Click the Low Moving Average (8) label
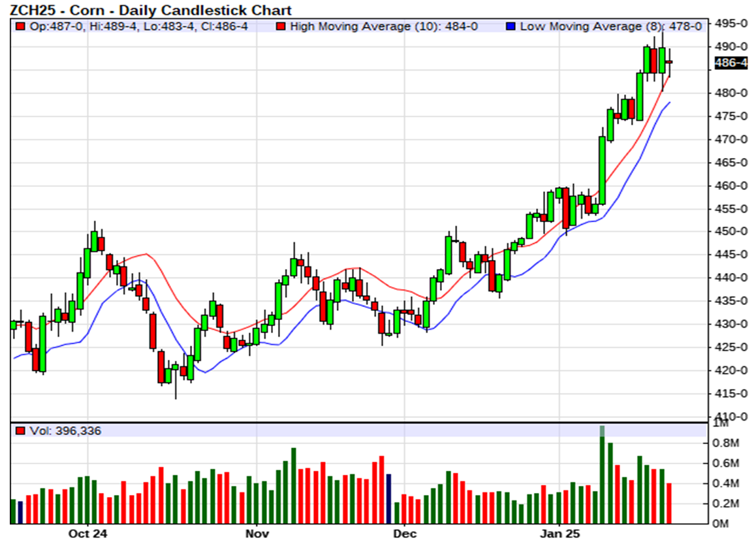Image resolution: width=756 pixels, height=542 pixels. click(589, 27)
